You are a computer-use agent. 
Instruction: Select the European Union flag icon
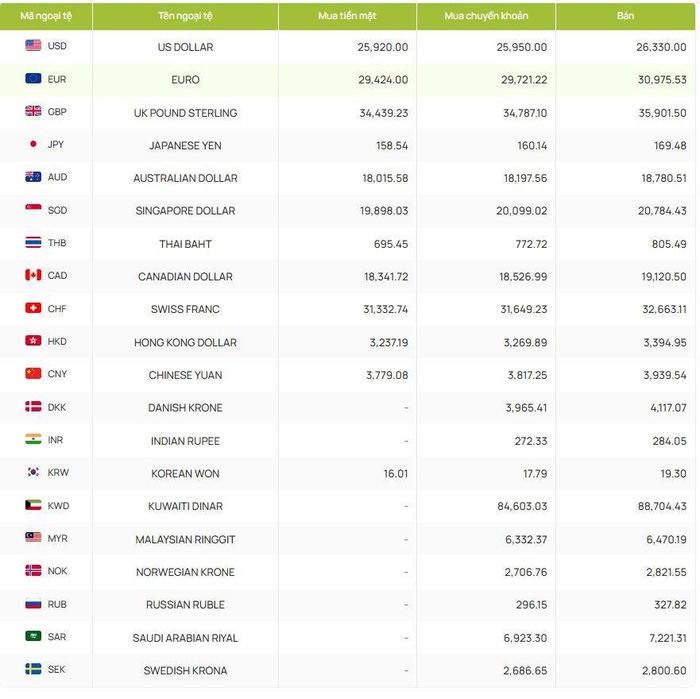click(x=33, y=79)
